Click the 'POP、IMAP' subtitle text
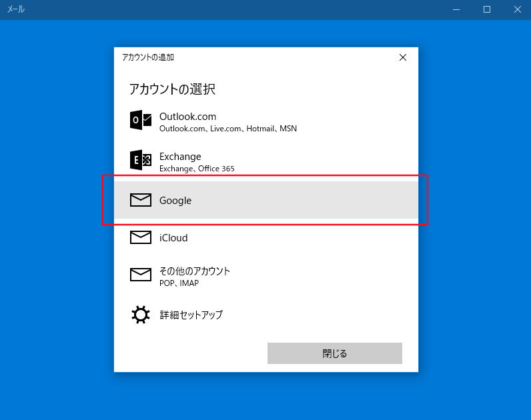The height and width of the screenshot is (420, 531). [179, 283]
